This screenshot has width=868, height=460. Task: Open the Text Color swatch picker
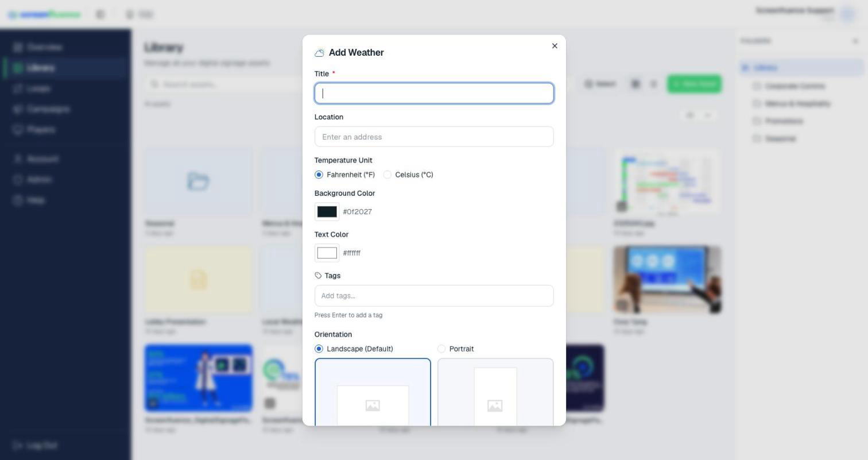[x=327, y=253]
